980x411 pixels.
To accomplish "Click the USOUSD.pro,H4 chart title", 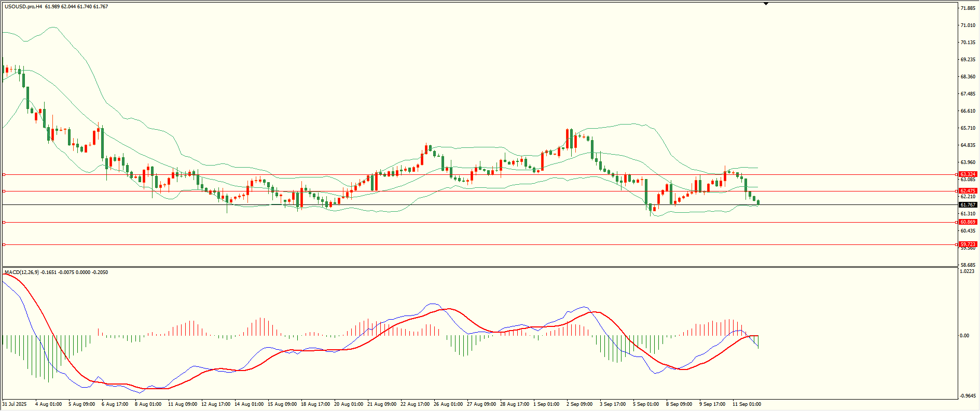I will [24, 7].
